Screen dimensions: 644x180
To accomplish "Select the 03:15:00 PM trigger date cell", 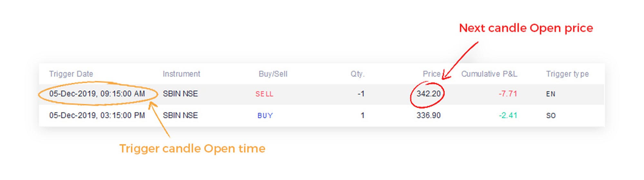I will tap(97, 115).
